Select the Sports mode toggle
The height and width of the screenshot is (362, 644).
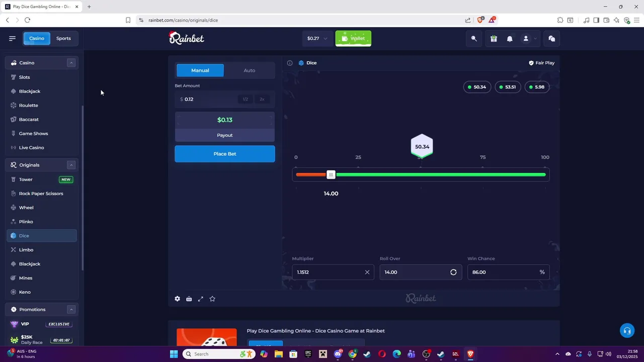(x=63, y=38)
